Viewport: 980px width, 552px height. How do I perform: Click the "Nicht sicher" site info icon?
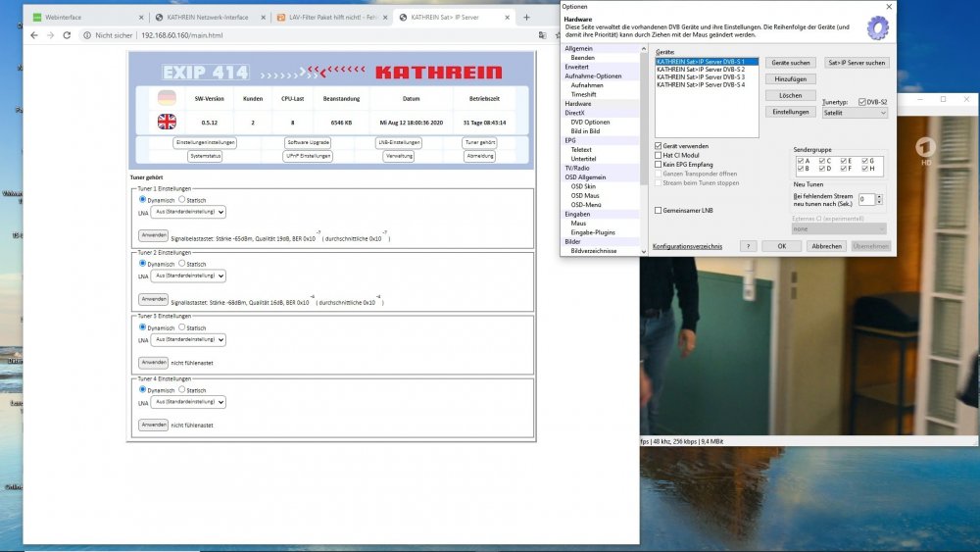coord(87,35)
